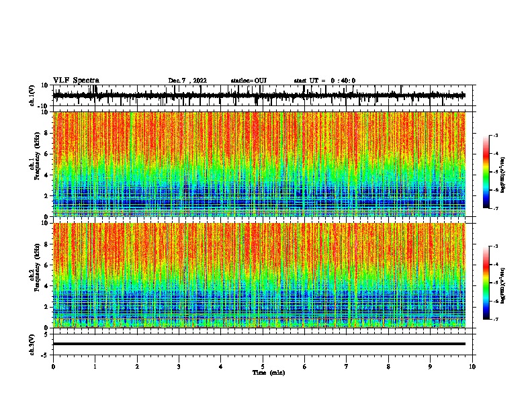Click the "6" kHz tick on ch.1 frequency axis
532x411 pixels.
46,154
